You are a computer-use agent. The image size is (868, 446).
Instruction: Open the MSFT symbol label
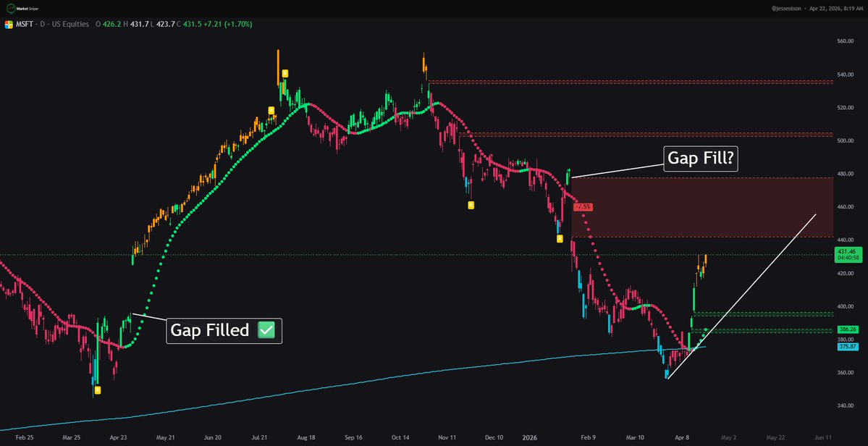click(x=25, y=25)
